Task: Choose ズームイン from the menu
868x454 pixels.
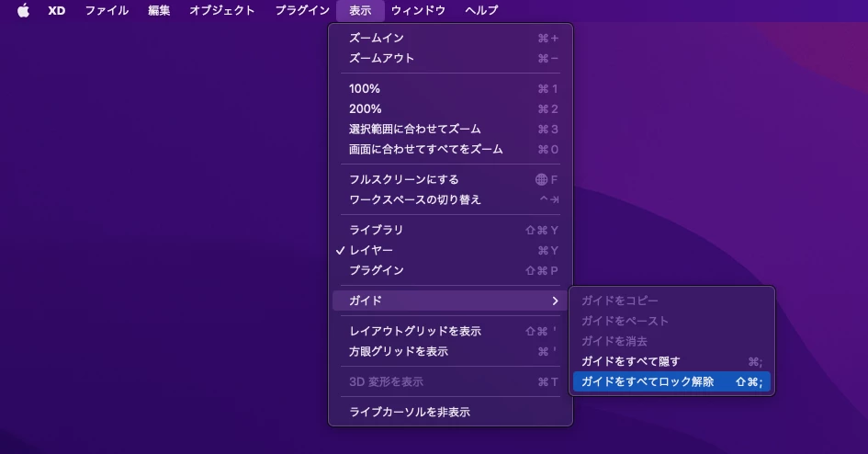Action: pyautogui.click(x=451, y=39)
